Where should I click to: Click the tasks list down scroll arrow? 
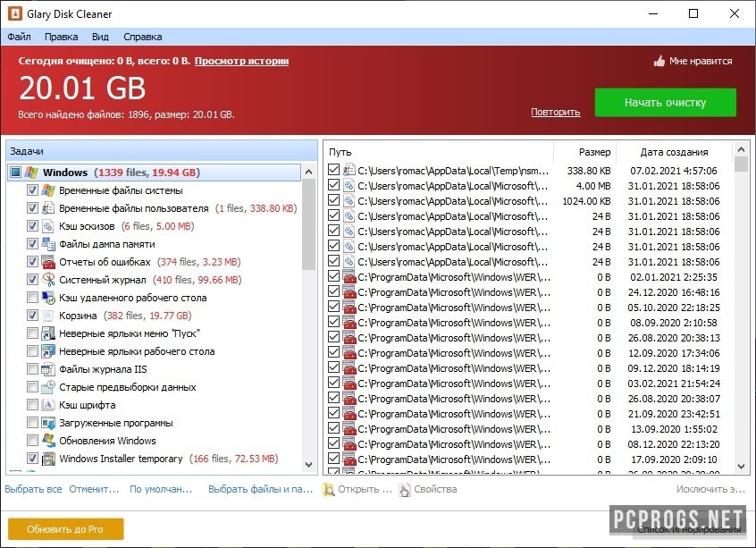point(309,465)
